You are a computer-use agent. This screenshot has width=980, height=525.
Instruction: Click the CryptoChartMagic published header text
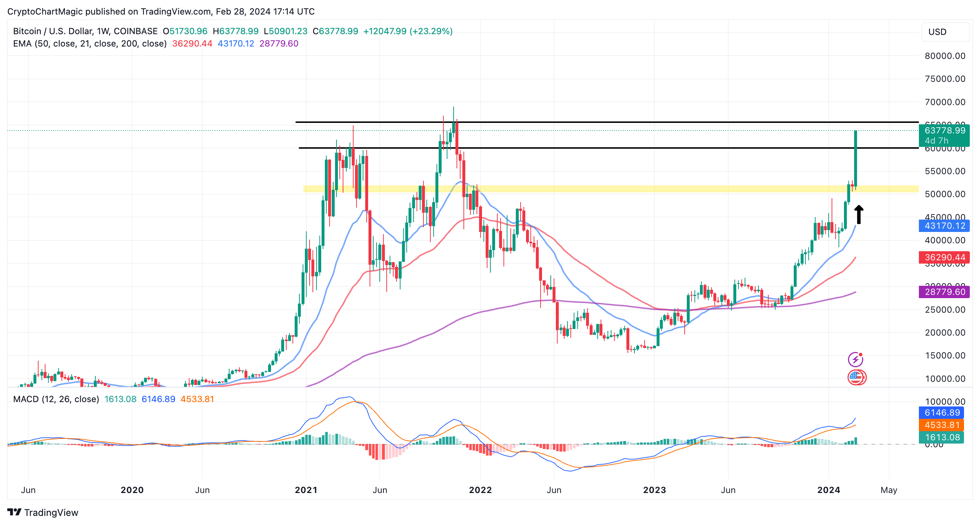pos(161,11)
